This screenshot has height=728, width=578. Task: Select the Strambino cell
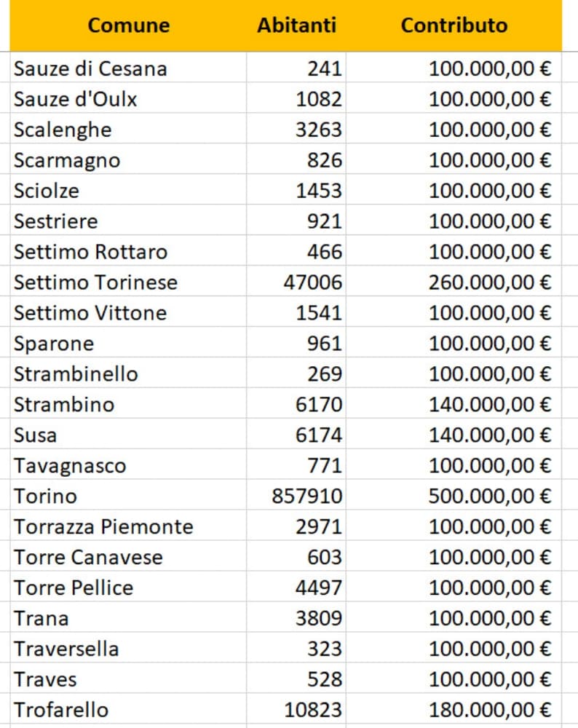click(x=64, y=405)
